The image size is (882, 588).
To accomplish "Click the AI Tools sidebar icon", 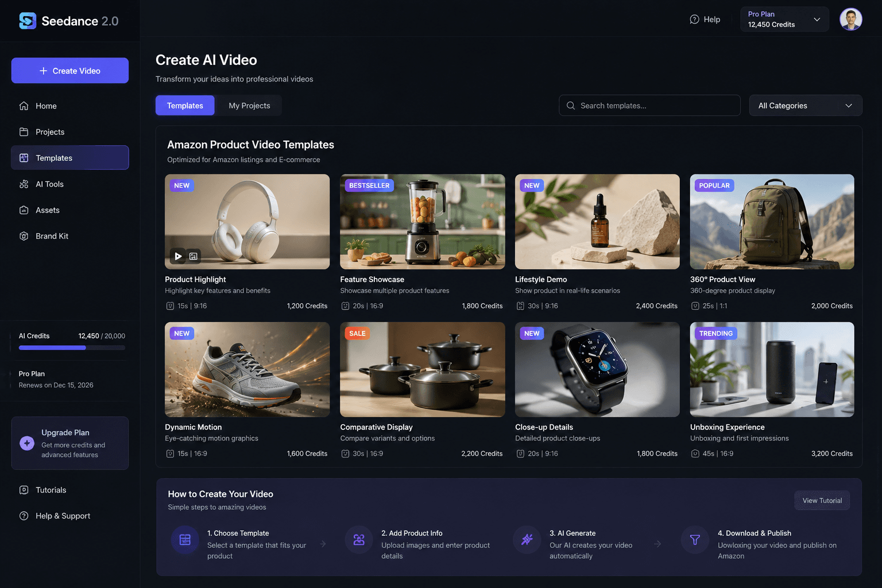I will [x=24, y=184].
